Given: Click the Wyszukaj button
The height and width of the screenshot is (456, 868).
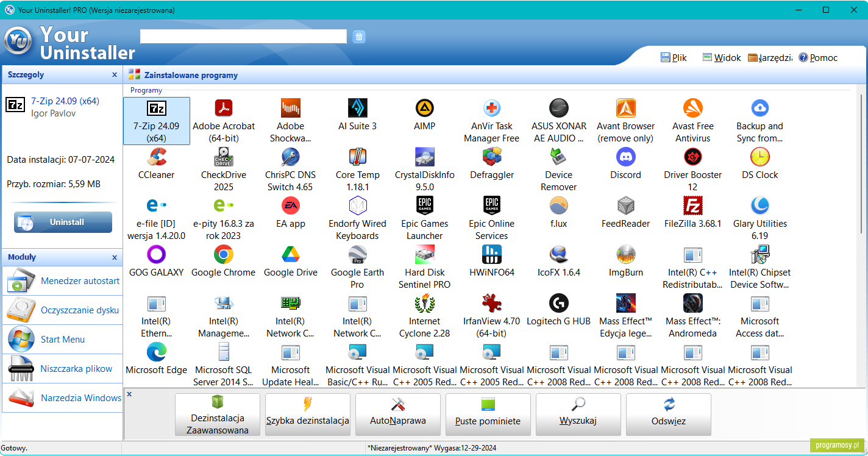Looking at the screenshot, I should click(578, 415).
